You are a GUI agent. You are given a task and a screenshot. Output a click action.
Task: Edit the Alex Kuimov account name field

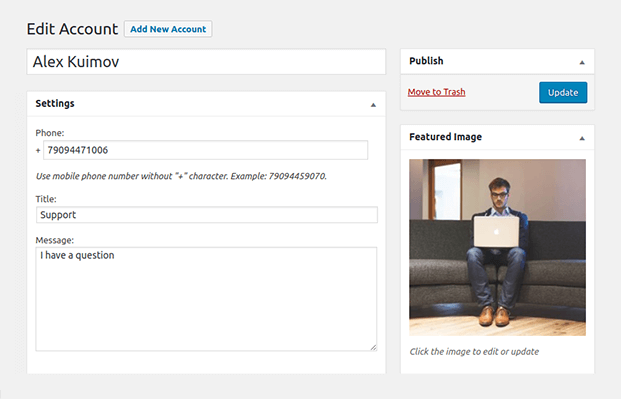[206, 61]
